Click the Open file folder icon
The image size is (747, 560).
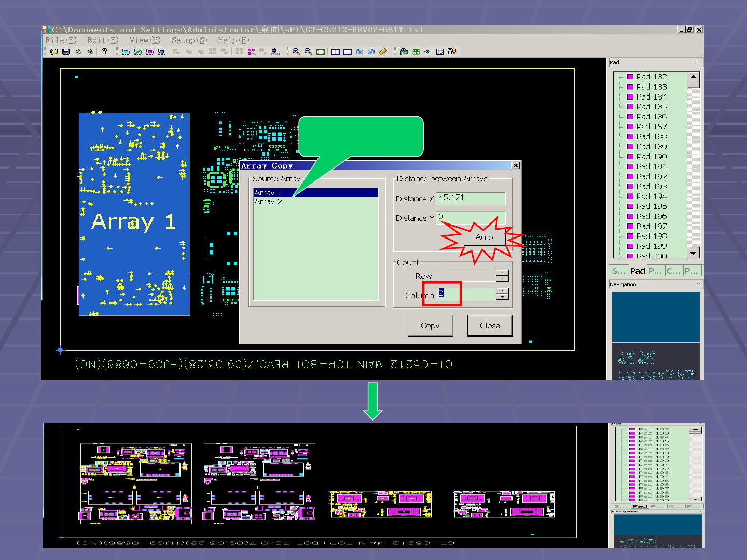coord(54,52)
